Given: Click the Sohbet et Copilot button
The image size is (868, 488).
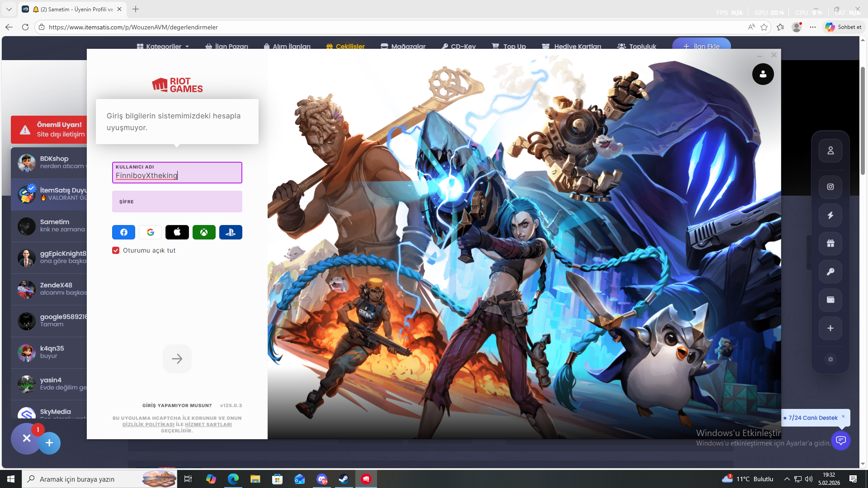Looking at the screenshot, I should tap(844, 27).
